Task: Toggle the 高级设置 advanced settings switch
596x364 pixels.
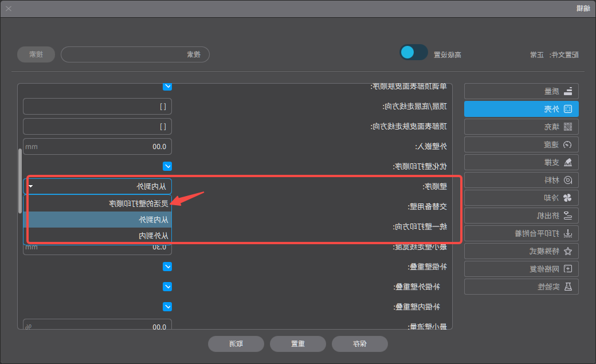Action: tap(414, 53)
